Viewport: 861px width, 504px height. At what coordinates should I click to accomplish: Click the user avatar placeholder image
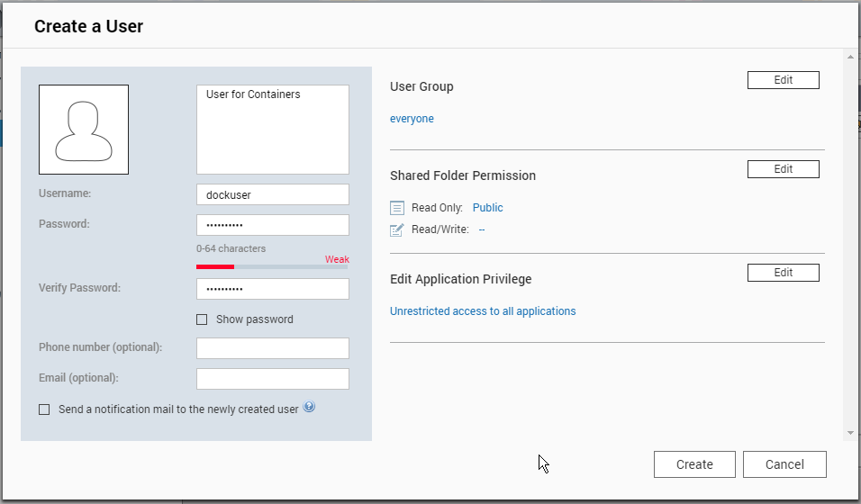(84, 130)
